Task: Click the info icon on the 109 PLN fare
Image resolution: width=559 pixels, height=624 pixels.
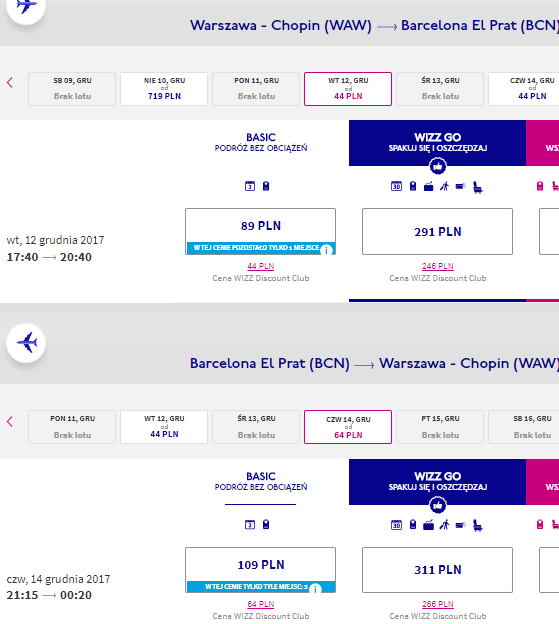Action: point(315,589)
